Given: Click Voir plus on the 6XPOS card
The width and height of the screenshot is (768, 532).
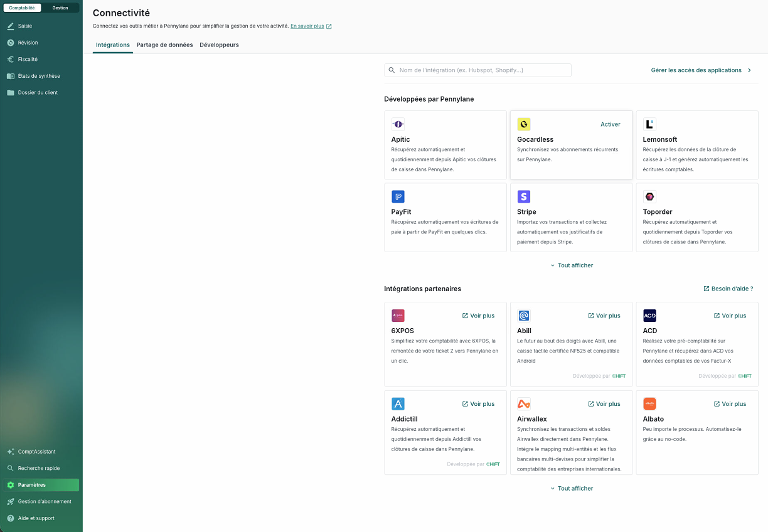Looking at the screenshot, I should (x=478, y=316).
